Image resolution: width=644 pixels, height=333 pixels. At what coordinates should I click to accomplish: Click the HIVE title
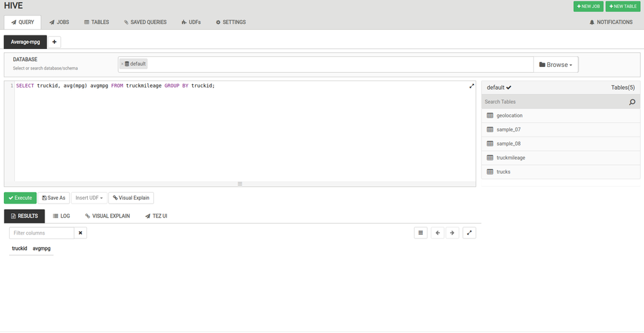coord(14,6)
